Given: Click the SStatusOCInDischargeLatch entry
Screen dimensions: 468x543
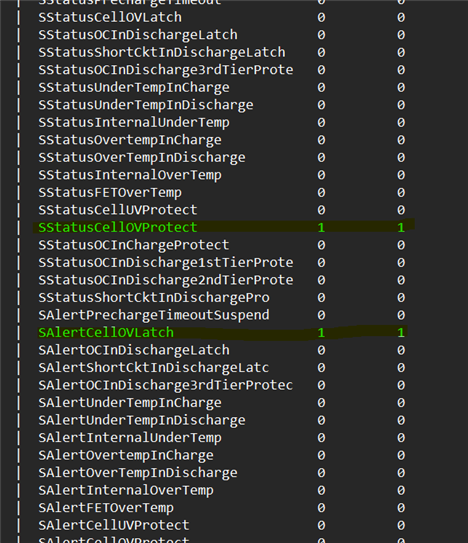Looking at the screenshot, I should click(138, 35).
